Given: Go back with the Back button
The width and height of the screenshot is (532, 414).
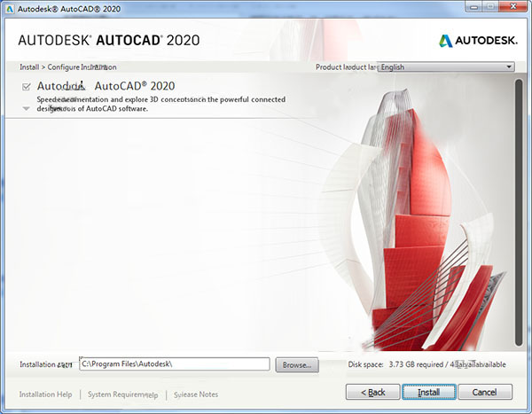Looking at the screenshot, I should tap(373, 392).
